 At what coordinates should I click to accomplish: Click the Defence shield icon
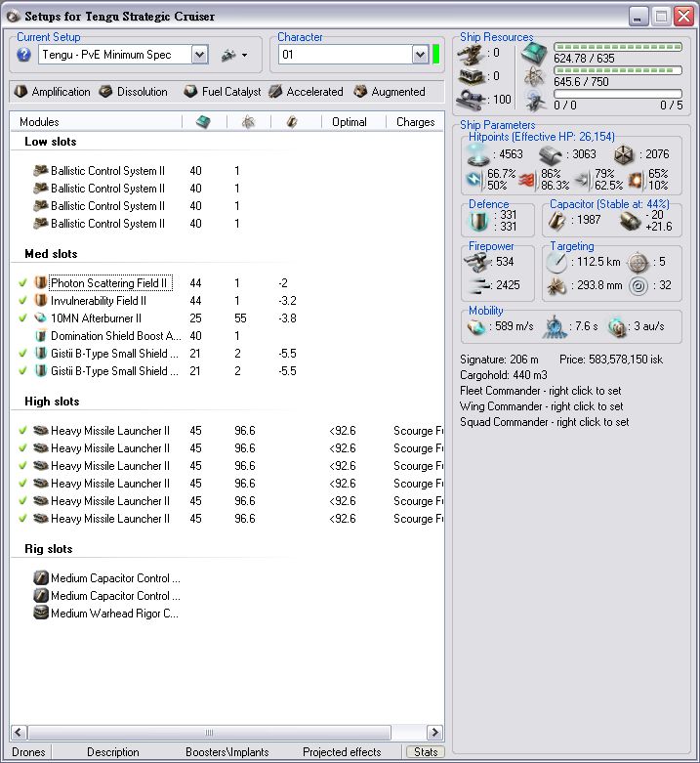tap(478, 222)
